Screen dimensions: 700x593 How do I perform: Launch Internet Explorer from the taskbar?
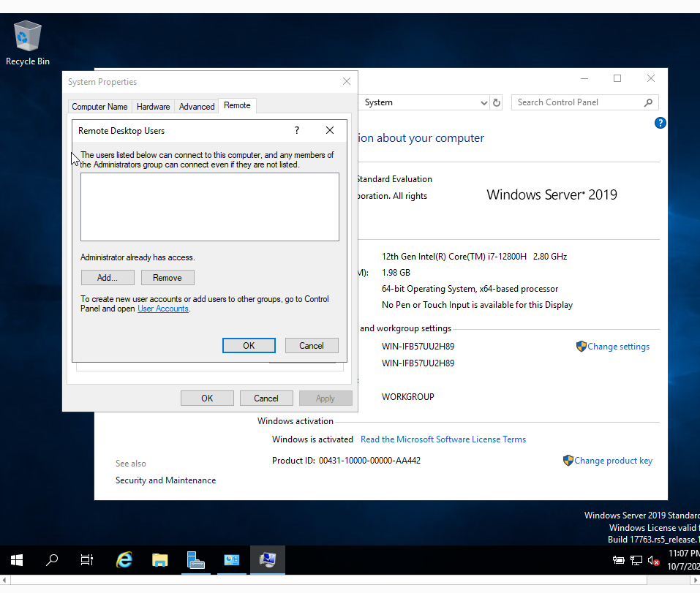(124, 559)
